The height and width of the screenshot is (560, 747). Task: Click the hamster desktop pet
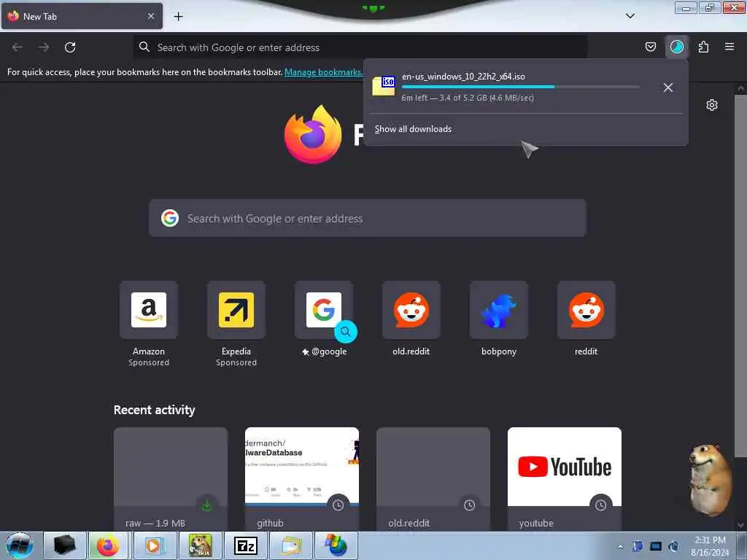click(x=711, y=479)
